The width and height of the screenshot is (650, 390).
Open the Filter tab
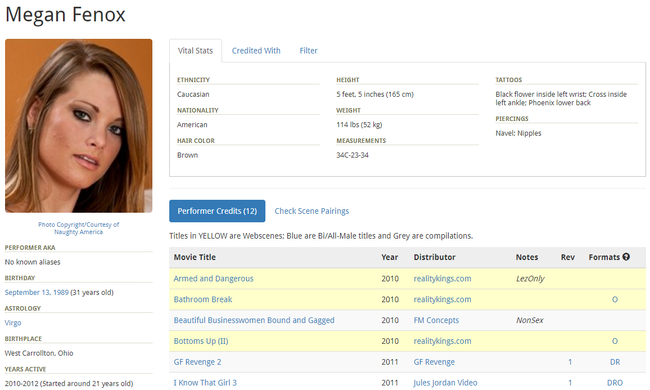308,51
